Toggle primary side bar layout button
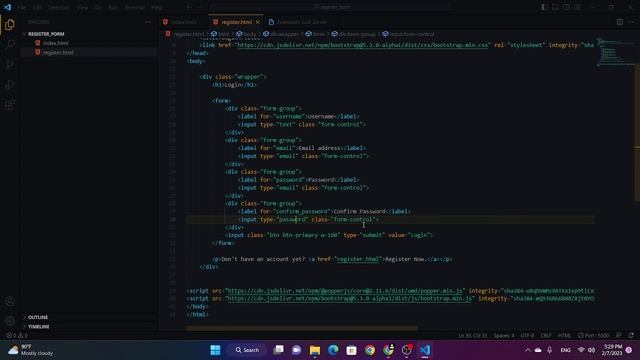The height and width of the screenshot is (360, 640). coord(544,7)
